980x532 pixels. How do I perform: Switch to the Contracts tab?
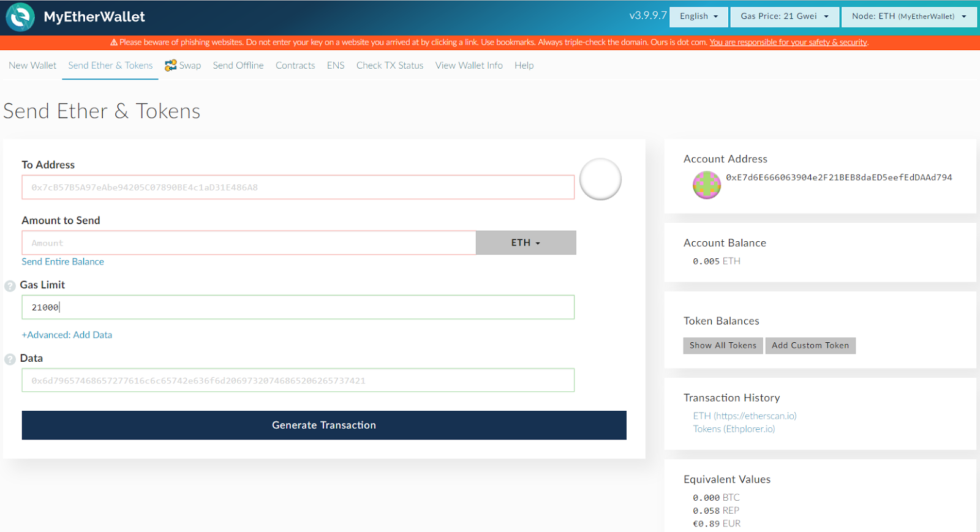295,66
